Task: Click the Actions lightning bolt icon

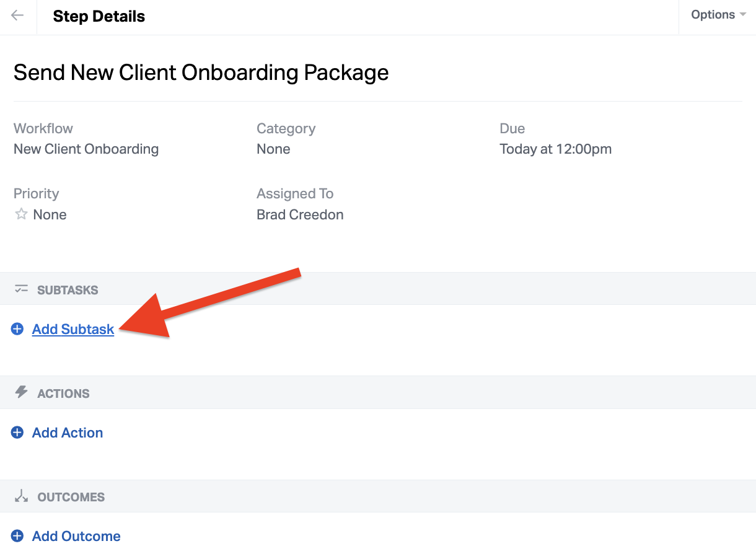Action: pyautogui.click(x=22, y=392)
